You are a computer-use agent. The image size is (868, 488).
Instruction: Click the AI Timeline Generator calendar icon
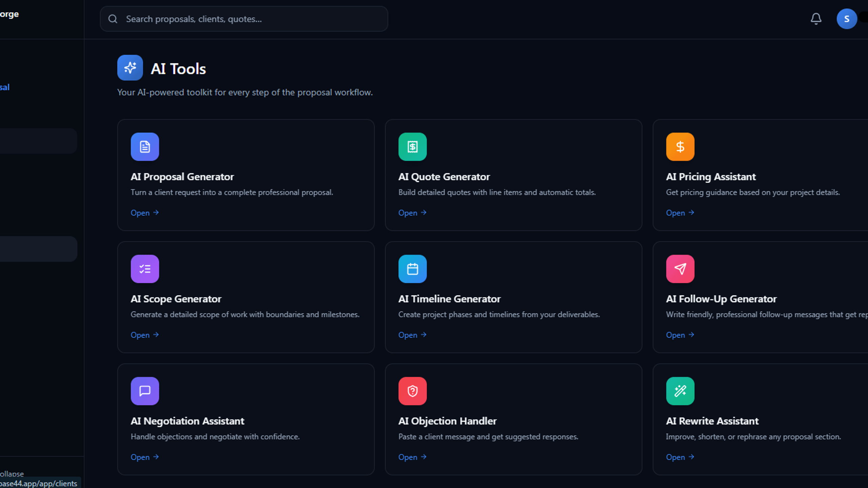412,269
